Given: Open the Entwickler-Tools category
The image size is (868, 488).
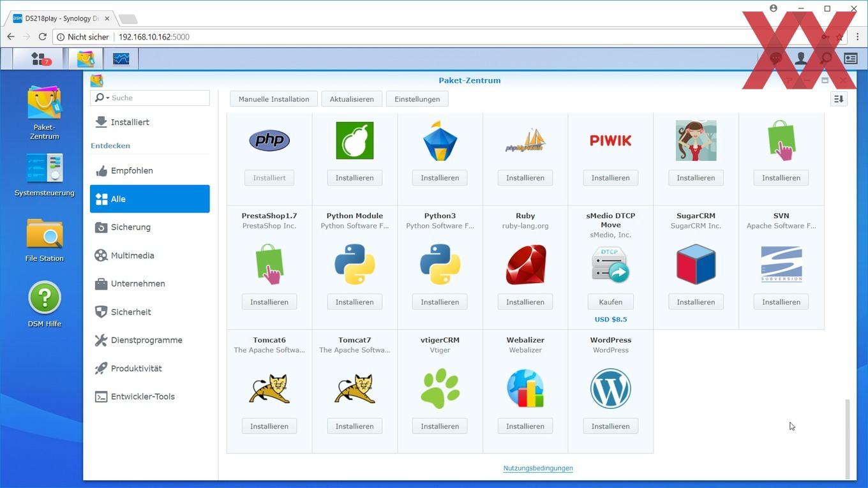Looking at the screenshot, I should point(150,396).
